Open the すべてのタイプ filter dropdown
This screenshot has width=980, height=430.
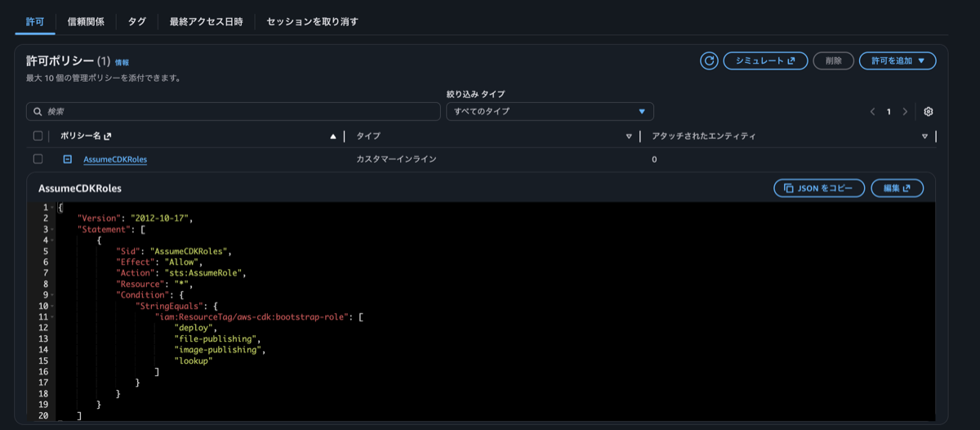pyautogui.click(x=550, y=111)
